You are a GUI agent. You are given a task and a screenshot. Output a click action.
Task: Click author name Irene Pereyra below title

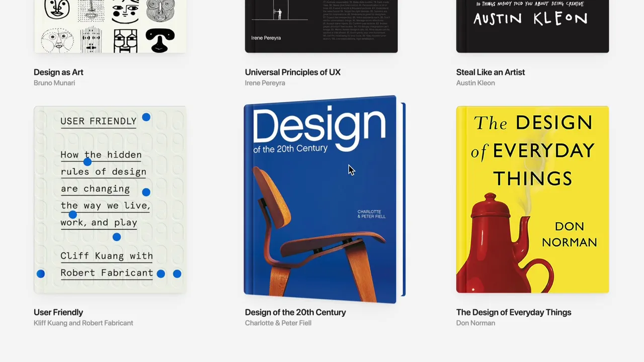click(265, 83)
